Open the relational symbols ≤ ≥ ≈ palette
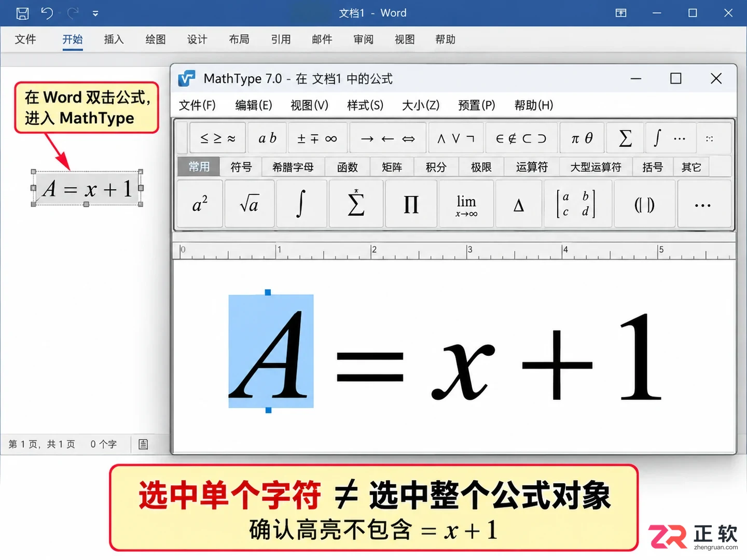 [218, 138]
